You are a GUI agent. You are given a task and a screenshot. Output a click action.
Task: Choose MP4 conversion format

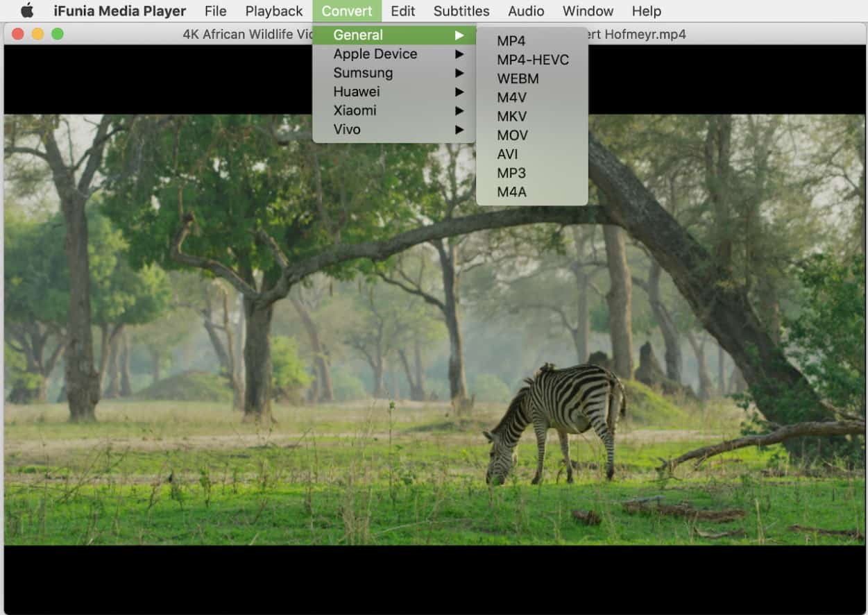[x=511, y=41]
